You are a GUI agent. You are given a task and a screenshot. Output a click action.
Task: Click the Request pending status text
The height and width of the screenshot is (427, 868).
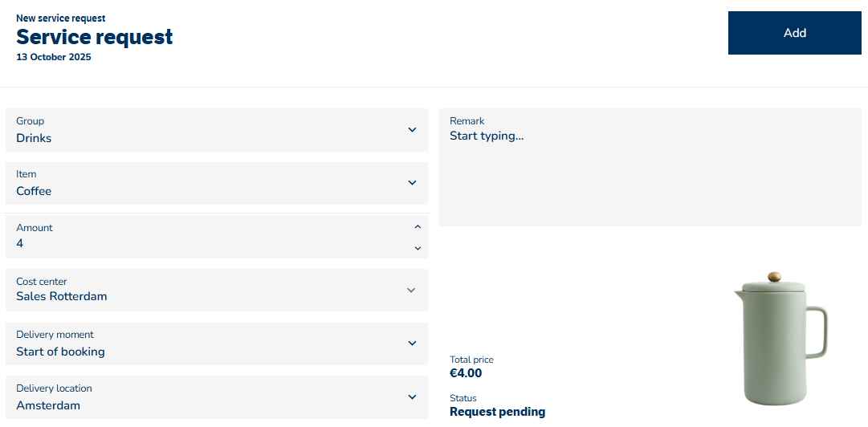[497, 412]
